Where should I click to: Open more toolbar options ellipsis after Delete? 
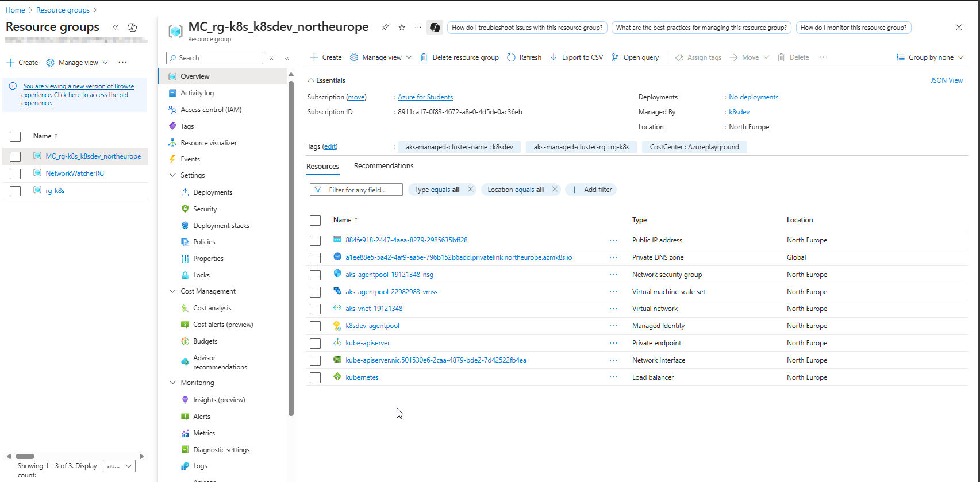[823, 57]
